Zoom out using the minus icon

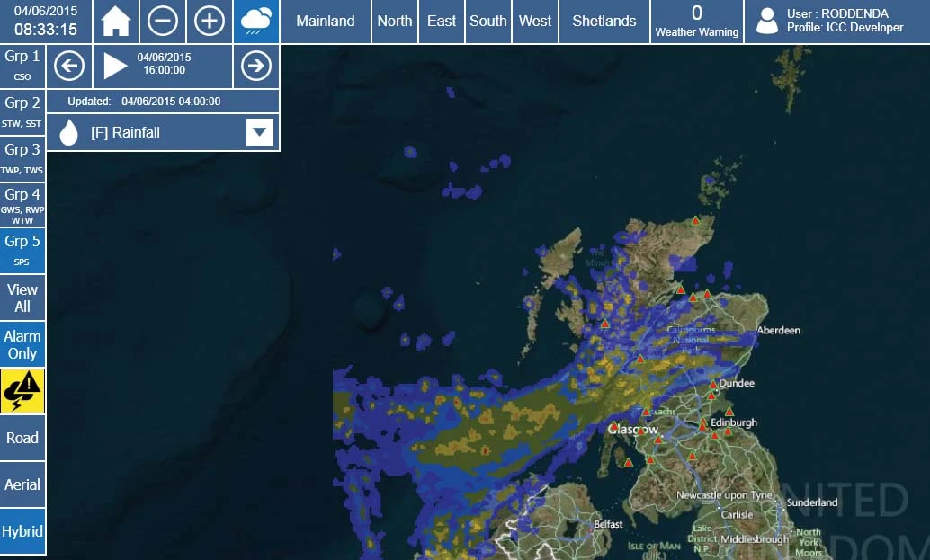point(163,21)
